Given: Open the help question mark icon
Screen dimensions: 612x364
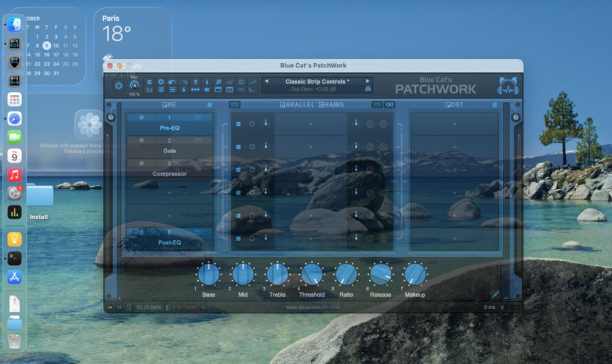Looking at the screenshot, I should click(x=195, y=82).
